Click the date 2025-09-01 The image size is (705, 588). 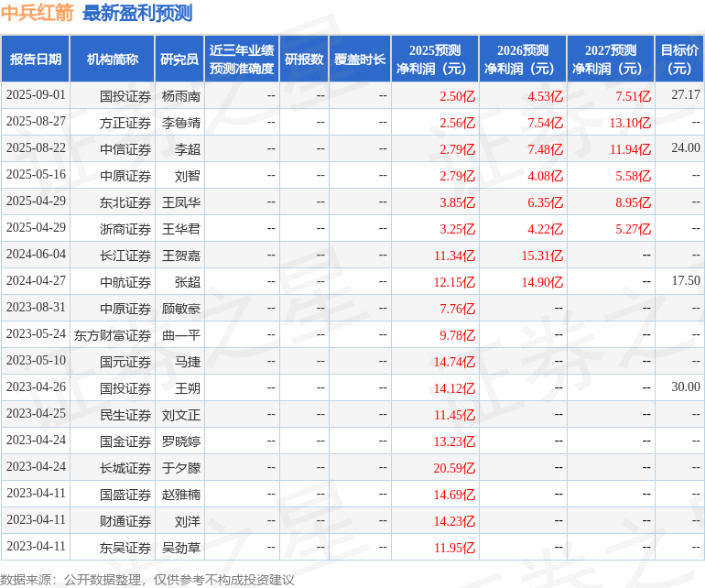[36, 95]
